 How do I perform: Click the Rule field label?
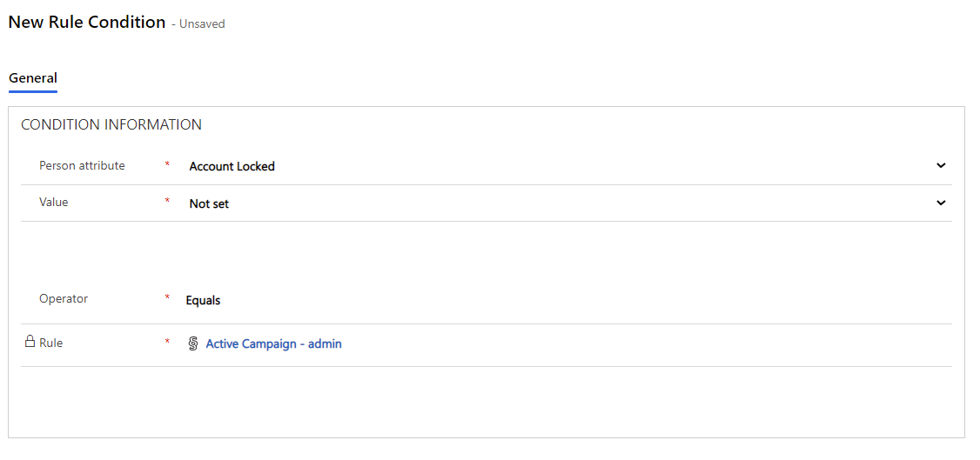click(51, 343)
